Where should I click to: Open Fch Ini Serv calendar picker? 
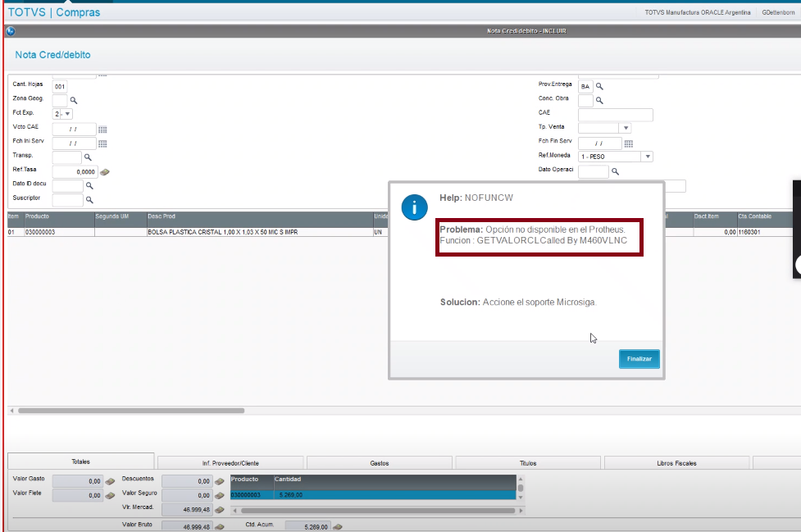pyautogui.click(x=102, y=144)
